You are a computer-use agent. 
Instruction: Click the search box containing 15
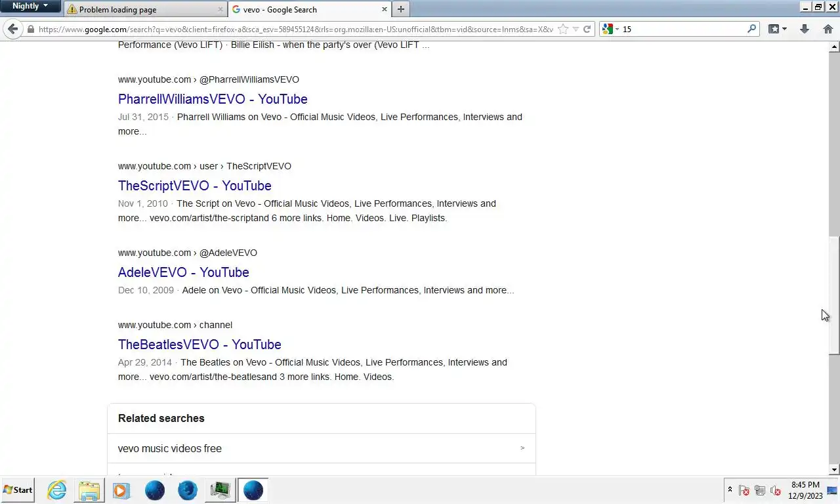pyautogui.click(x=682, y=29)
